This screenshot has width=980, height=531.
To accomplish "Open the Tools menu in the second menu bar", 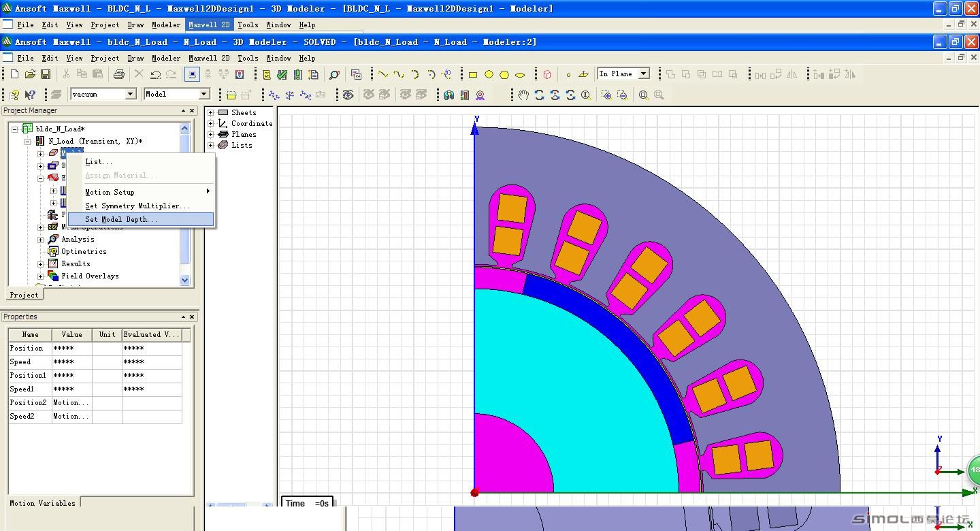I will pyautogui.click(x=248, y=58).
